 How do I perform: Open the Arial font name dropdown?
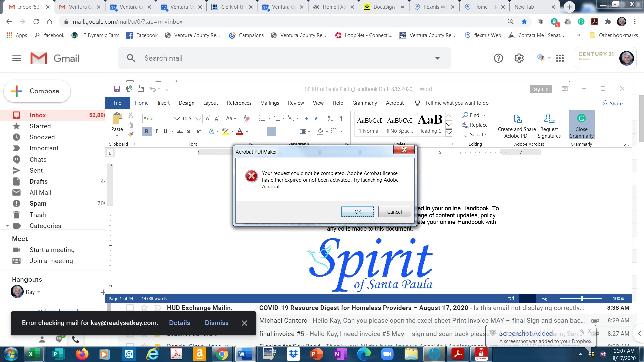[x=176, y=119]
